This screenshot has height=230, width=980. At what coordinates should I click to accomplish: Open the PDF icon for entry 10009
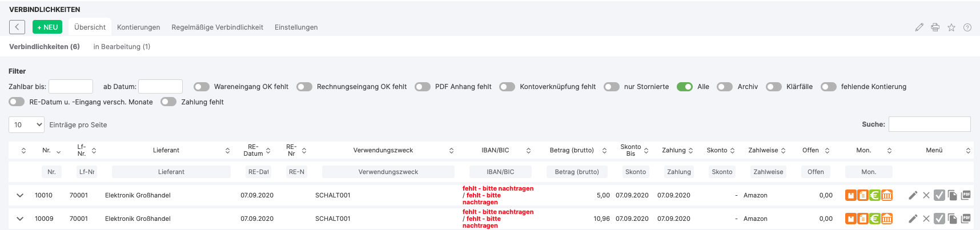coord(966,218)
